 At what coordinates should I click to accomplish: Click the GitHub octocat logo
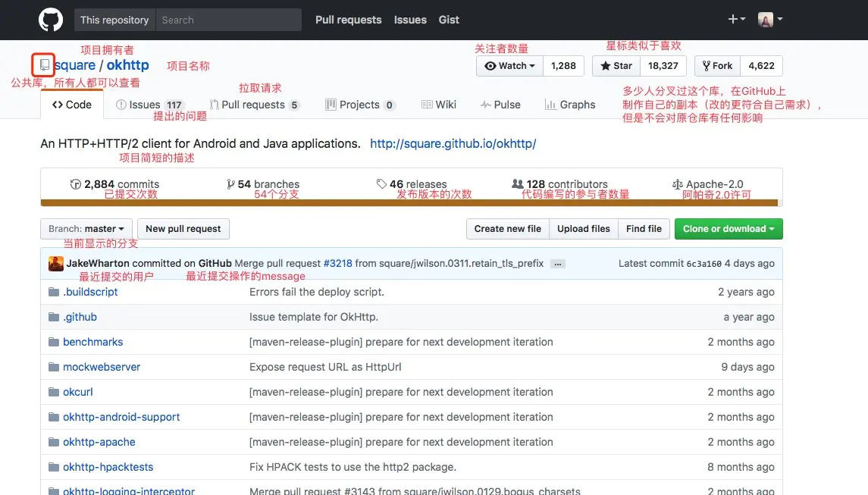[x=50, y=20]
